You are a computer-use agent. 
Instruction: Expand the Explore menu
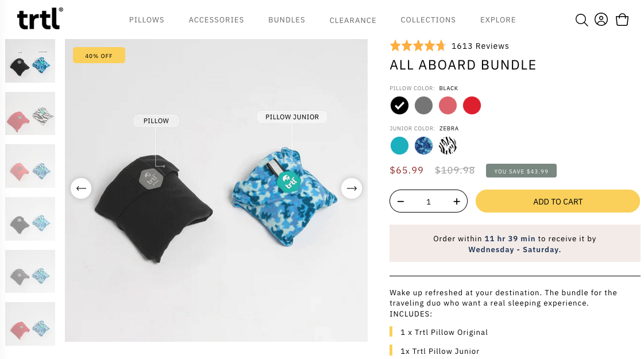(498, 20)
